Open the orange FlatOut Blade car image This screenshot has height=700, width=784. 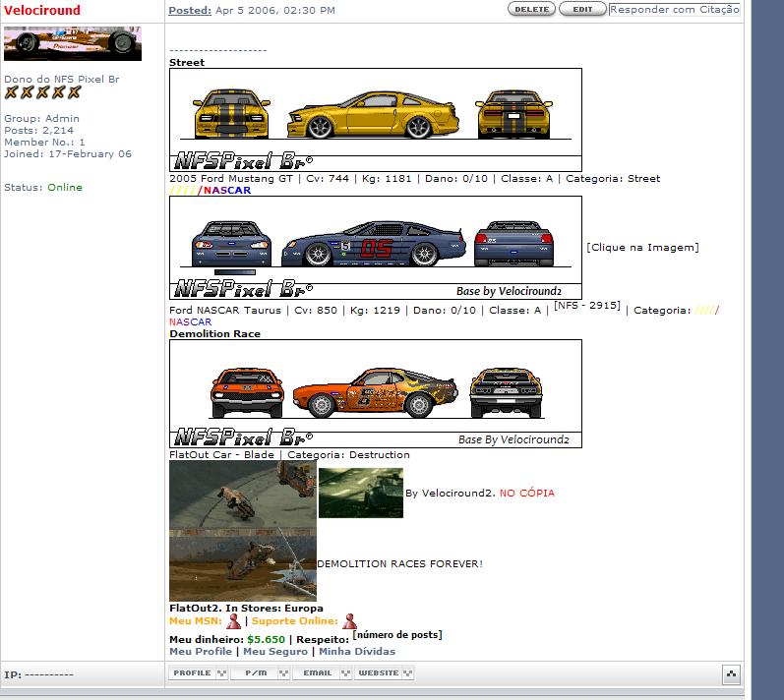[x=376, y=393]
